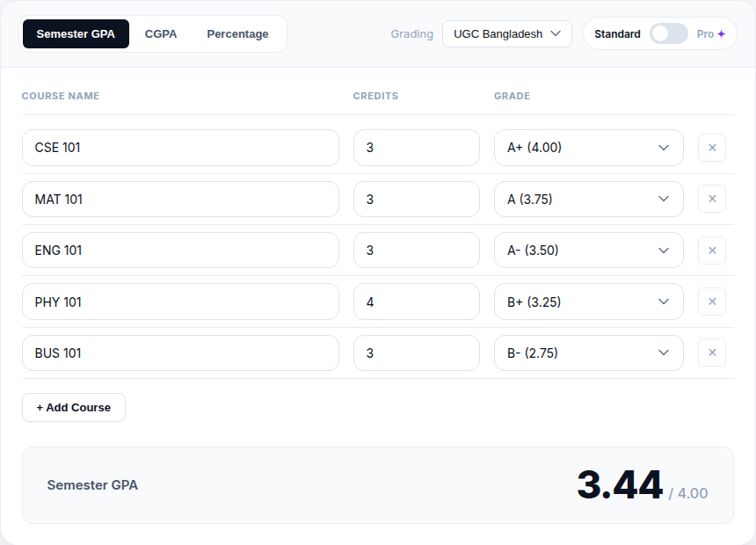Delete the PHY 101 row
Viewport: 756px width, 545px height.
712,302
